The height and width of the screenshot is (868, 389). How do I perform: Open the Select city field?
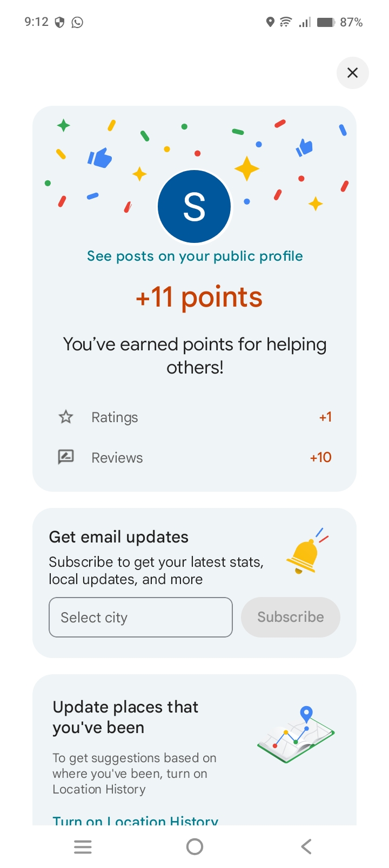click(140, 617)
